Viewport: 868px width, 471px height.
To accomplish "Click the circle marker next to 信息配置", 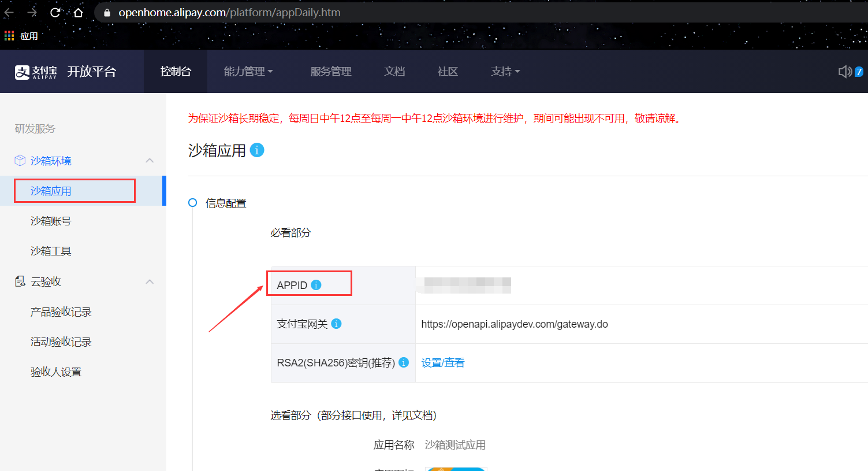I will [192, 202].
